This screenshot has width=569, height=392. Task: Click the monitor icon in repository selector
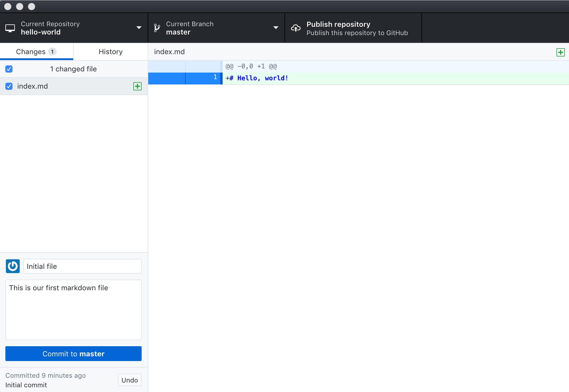point(10,28)
